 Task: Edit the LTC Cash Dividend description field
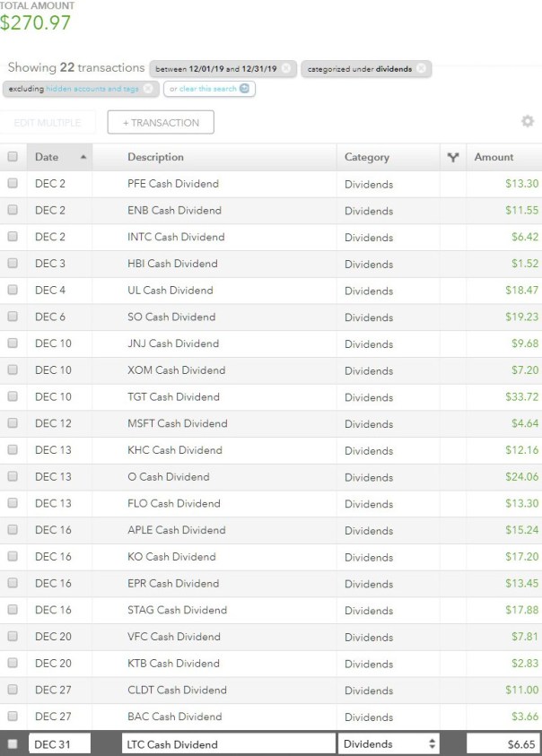[224, 744]
